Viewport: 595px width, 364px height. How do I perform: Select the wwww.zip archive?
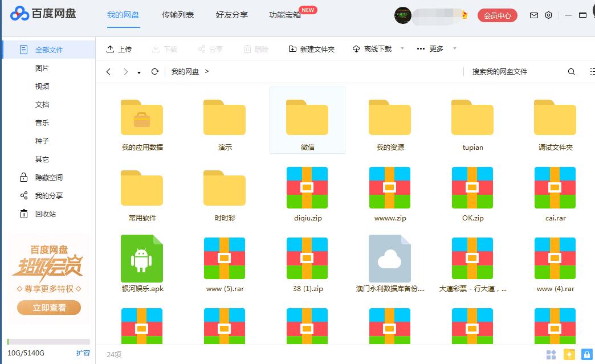390,187
